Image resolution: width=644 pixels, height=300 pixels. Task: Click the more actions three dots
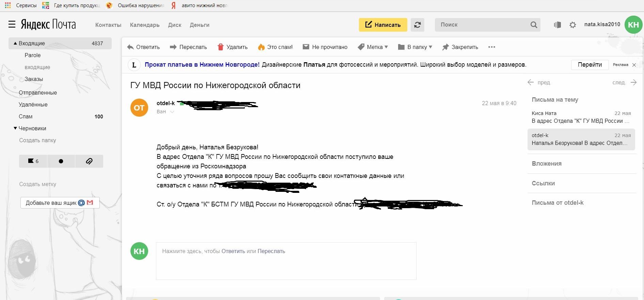click(492, 47)
